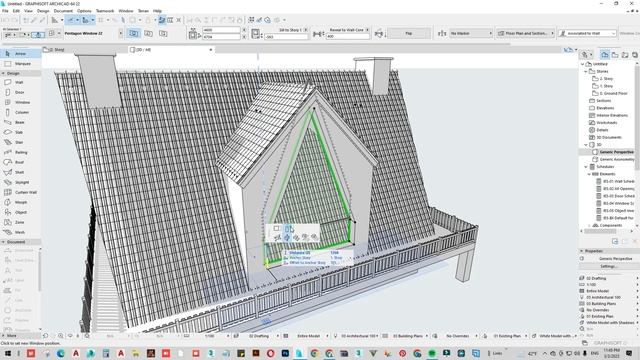The height and width of the screenshot is (360, 640).
Task: Open the Pentagon Window 22 favorites arrow
Action: pyautogui.click(x=120, y=33)
